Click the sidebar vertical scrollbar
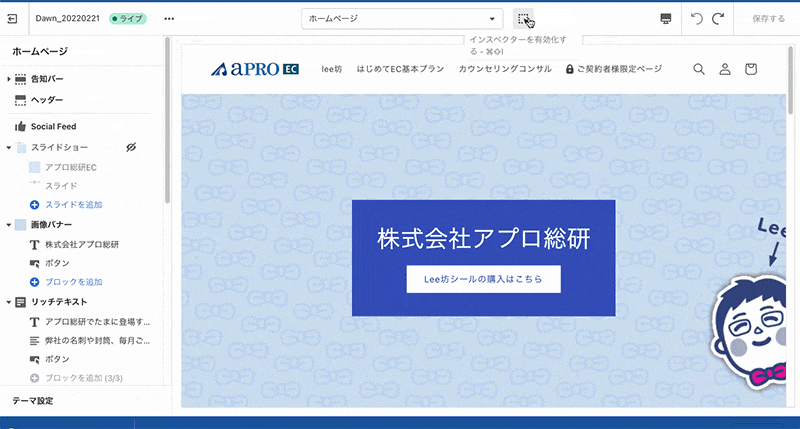The width and height of the screenshot is (800, 429). (167, 120)
